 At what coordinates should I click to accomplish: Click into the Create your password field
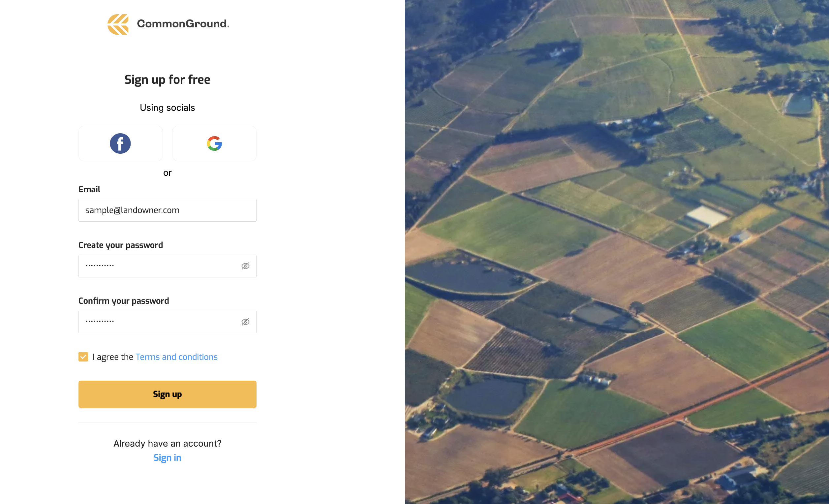[x=158, y=266]
